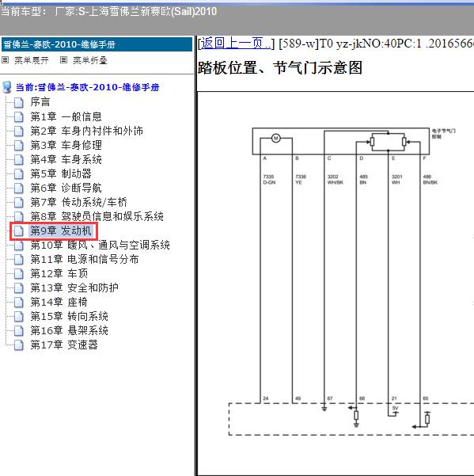Open 第8章 驾驶员信息和娱乐系统
The image size is (474, 476).
[x=97, y=216]
